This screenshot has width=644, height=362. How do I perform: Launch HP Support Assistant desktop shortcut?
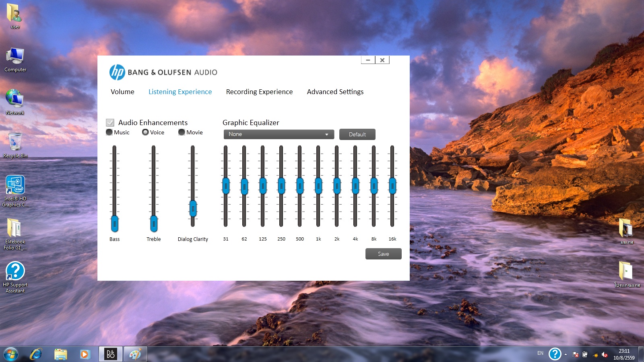[15, 277]
